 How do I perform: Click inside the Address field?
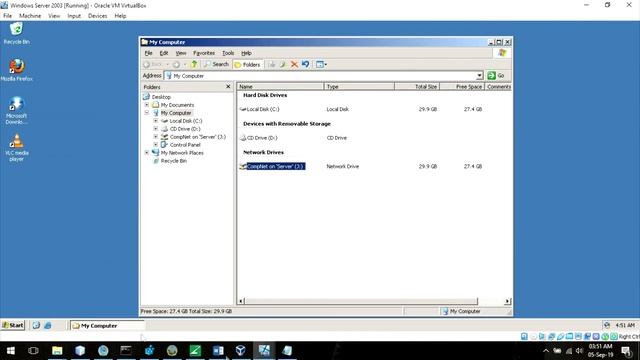[x=320, y=76]
